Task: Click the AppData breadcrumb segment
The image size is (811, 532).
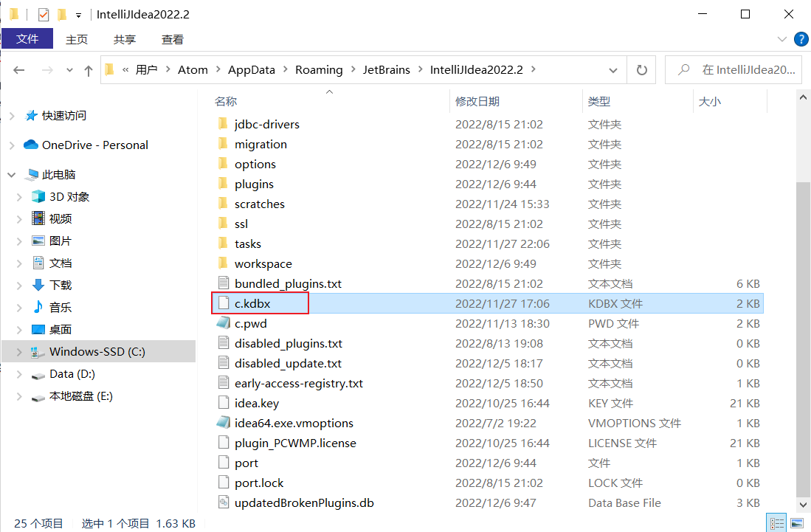Action: (252, 70)
